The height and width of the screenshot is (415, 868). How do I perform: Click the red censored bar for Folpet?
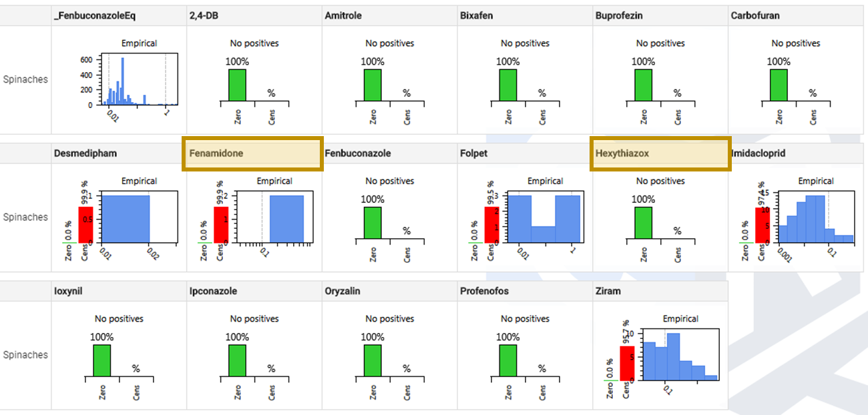coord(491,224)
